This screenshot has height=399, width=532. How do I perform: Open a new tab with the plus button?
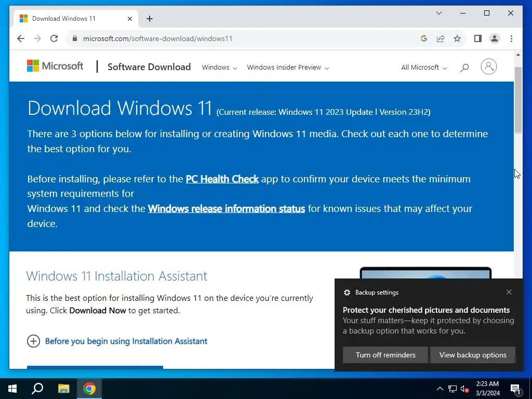pyautogui.click(x=149, y=19)
